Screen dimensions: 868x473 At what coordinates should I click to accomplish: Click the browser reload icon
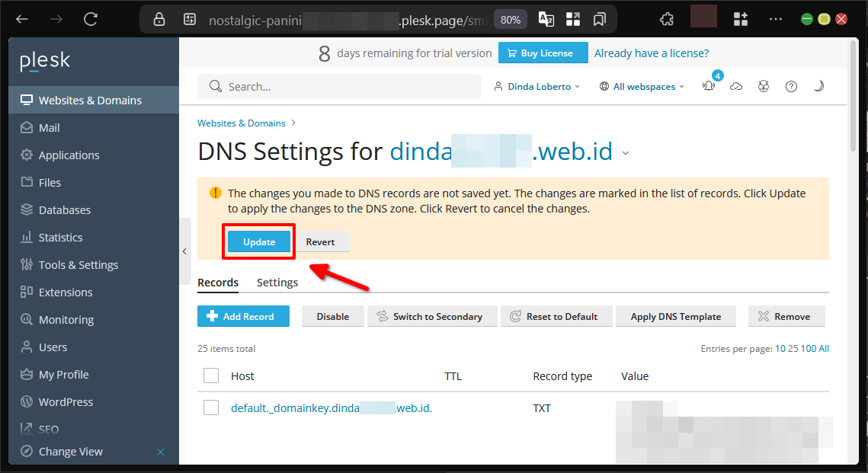click(x=91, y=19)
